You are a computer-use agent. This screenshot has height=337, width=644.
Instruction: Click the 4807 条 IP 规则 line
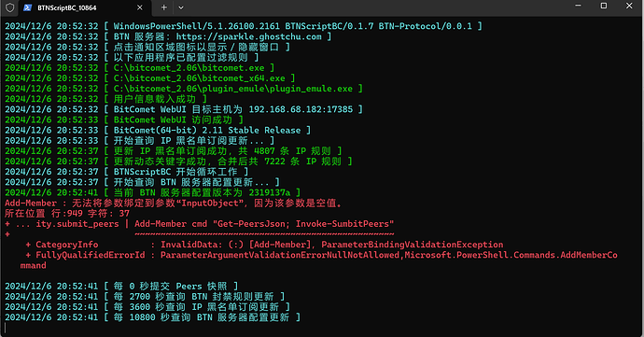pos(173,151)
